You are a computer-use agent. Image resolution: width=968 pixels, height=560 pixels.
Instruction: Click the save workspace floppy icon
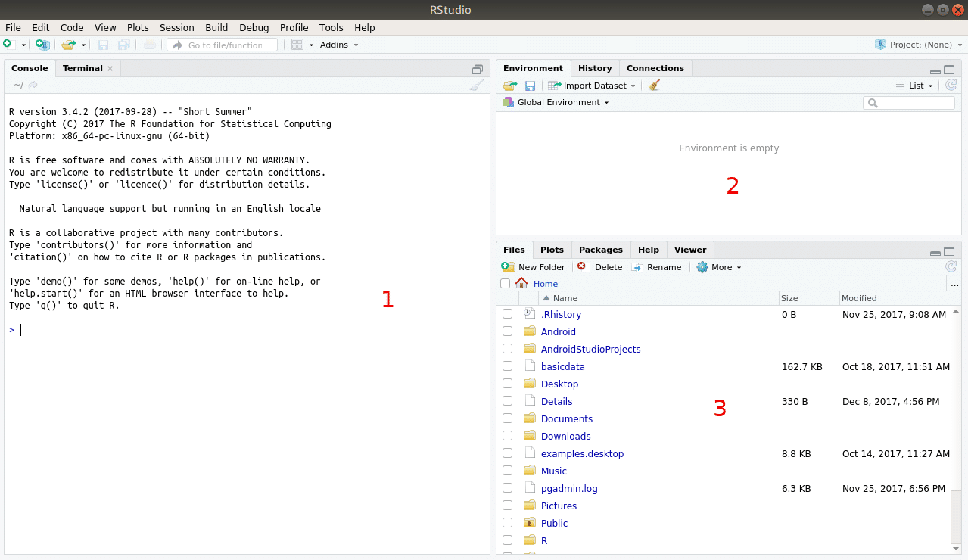(x=530, y=86)
